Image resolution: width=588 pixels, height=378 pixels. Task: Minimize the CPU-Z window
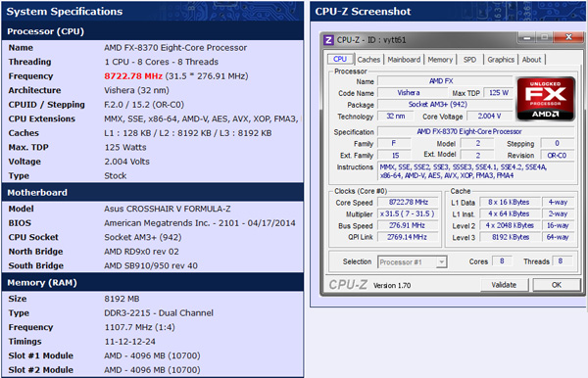(527, 37)
